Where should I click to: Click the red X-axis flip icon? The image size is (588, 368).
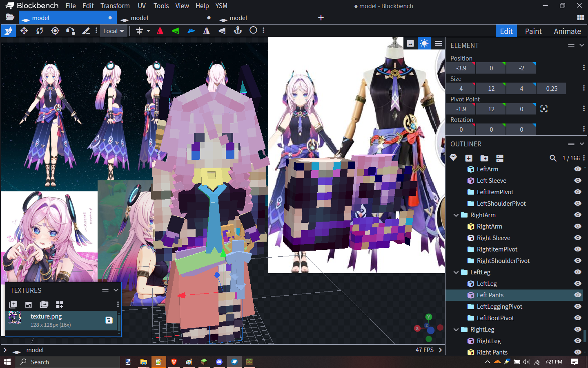point(160,31)
